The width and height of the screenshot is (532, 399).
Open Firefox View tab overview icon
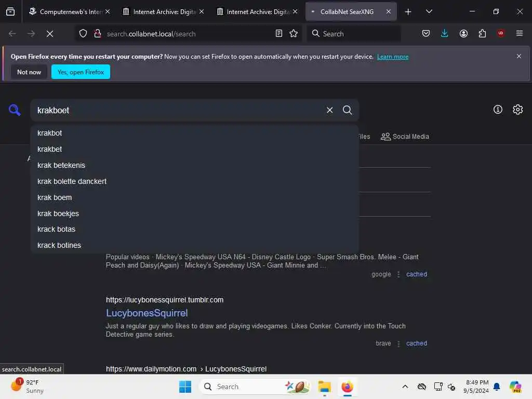point(10,11)
